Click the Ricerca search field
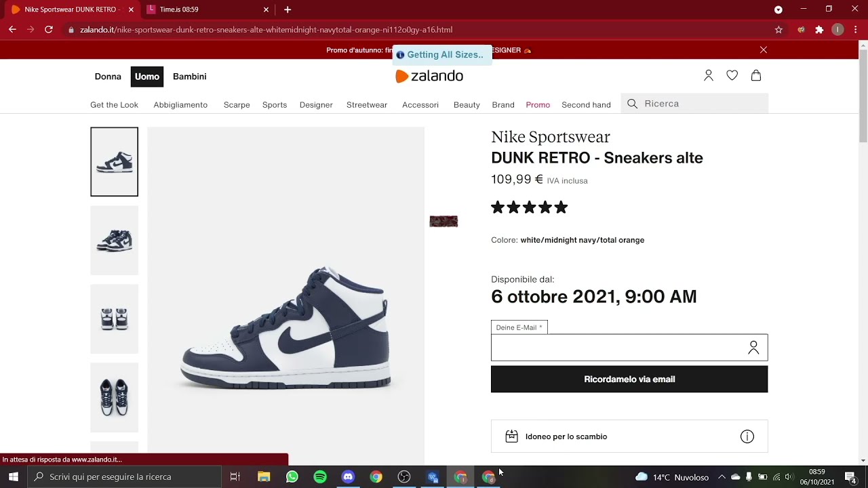The image size is (868, 488). point(694,104)
